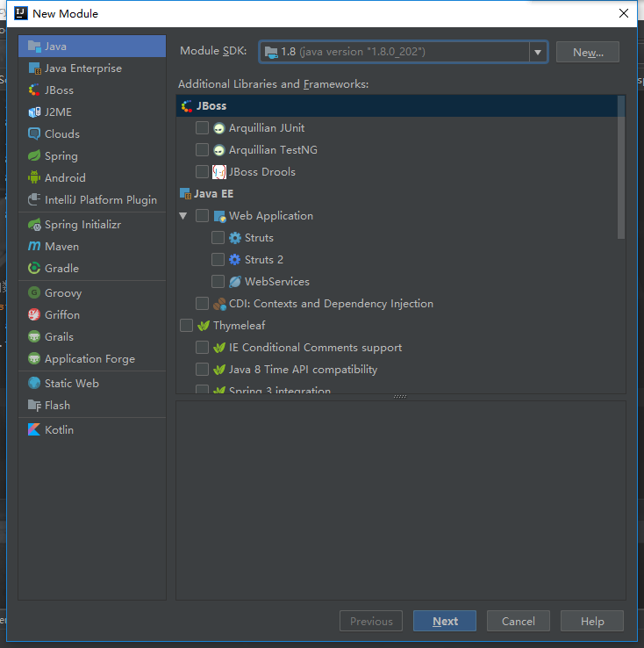
Task: Tick Java 8 Time API compatibility checkbox
Action: [x=202, y=369]
